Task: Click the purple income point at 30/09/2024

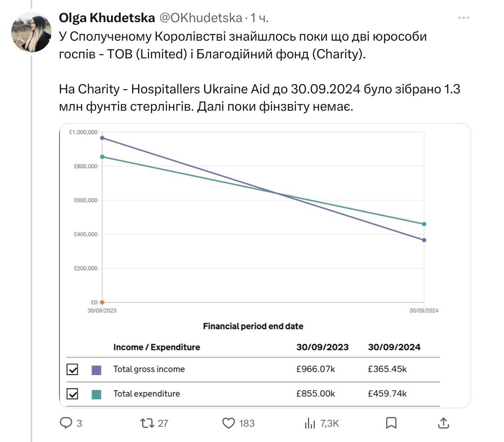Action: point(424,240)
